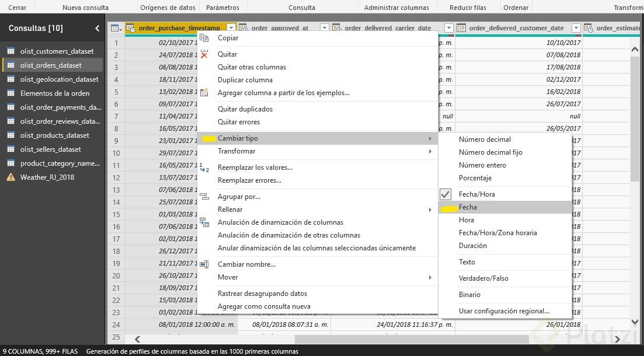Select Hora type
This screenshot has width=644, height=356.
click(466, 219)
